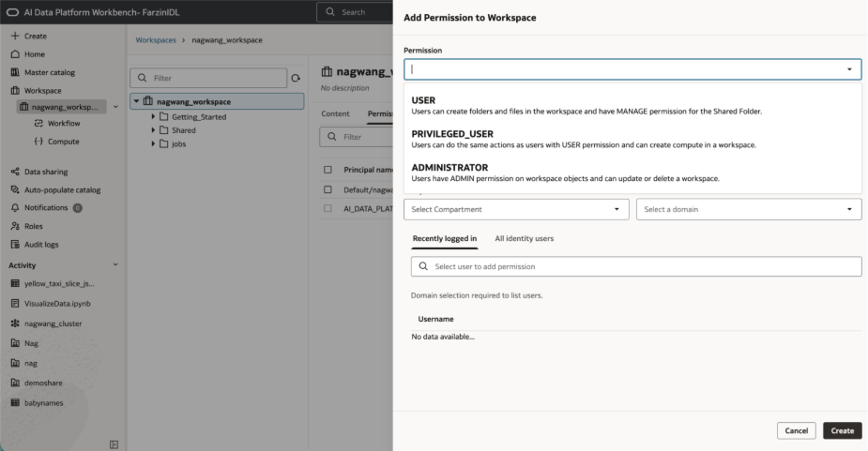Toggle the Principal name header checkbox
This screenshot has width=868, height=451.
[x=327, y=170]
